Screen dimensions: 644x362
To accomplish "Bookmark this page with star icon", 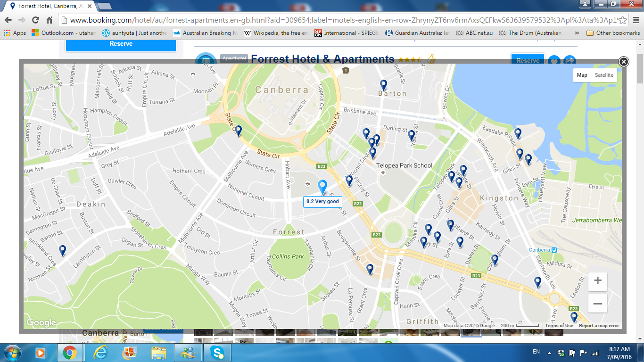I will click(x=623, y=20).
